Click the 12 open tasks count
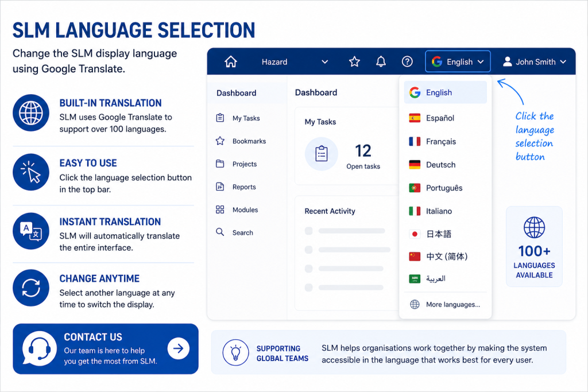588x392 pixels. 363,150
